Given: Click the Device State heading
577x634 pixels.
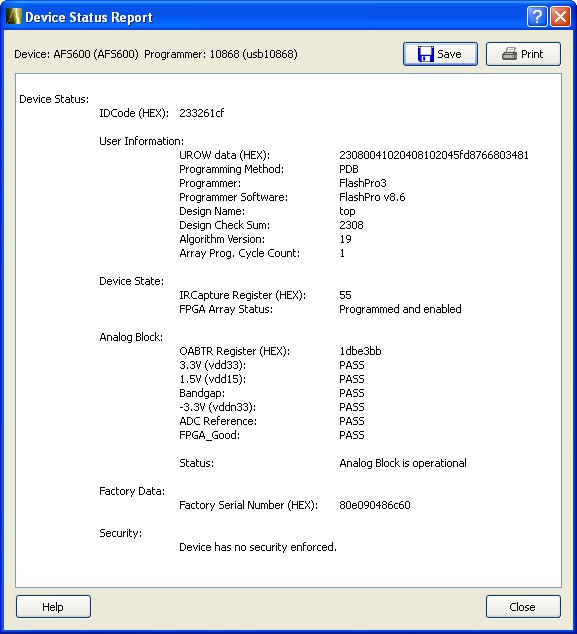Looking at the screenshot, I should coord(131,281).
